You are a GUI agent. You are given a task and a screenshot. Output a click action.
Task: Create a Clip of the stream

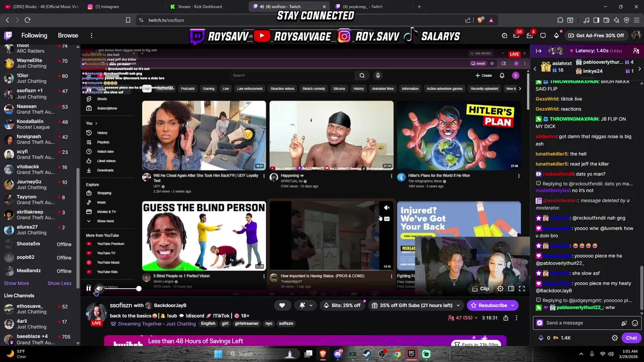[480, 289]
